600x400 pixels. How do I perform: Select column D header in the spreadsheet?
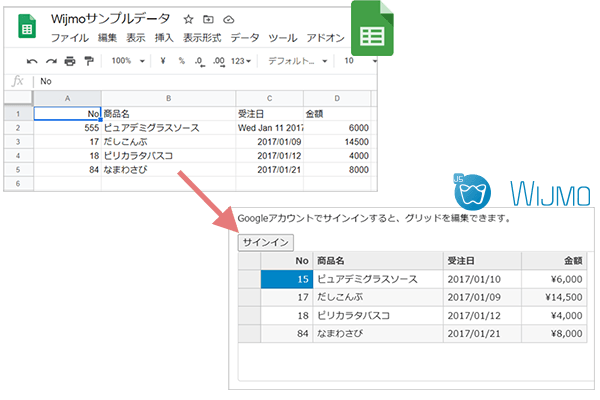337,98
